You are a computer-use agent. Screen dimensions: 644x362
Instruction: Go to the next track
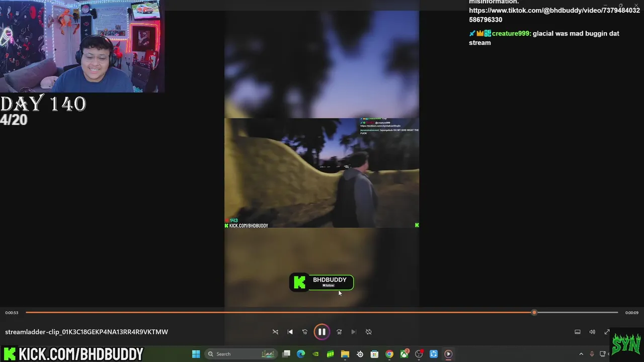click(353, 332)
